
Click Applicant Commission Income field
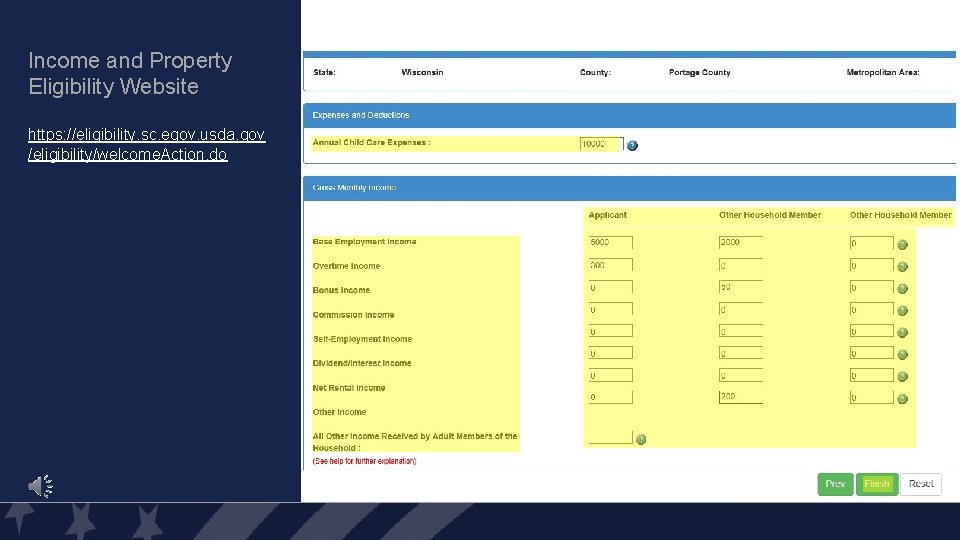coord(610,309)
